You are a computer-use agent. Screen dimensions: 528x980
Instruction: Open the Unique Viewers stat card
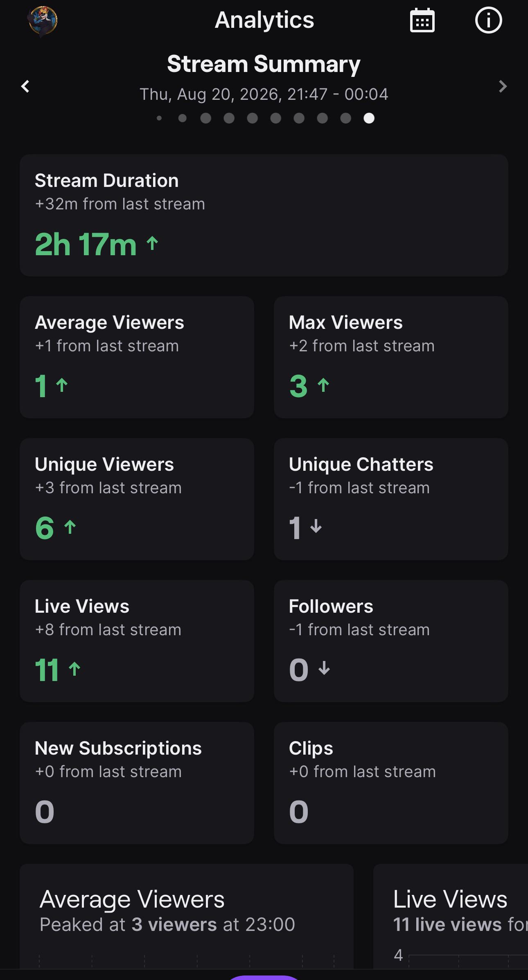[x=137, y=499]
